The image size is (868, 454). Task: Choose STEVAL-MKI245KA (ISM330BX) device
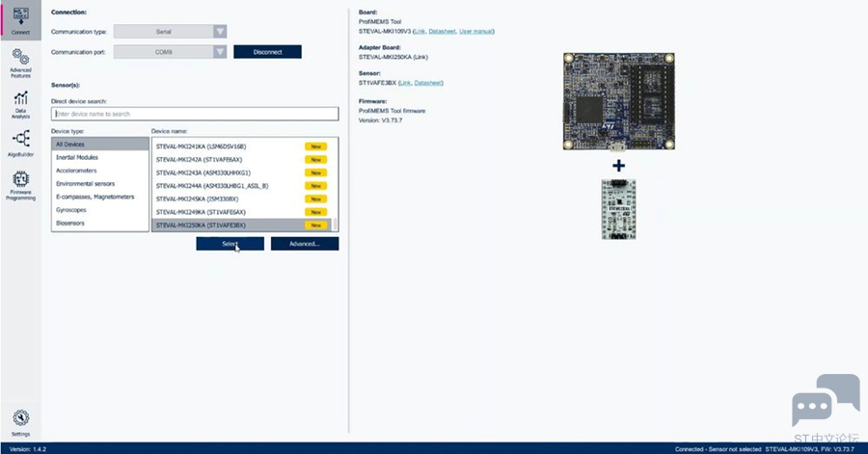pyautogui.click(x=241, y=200)
